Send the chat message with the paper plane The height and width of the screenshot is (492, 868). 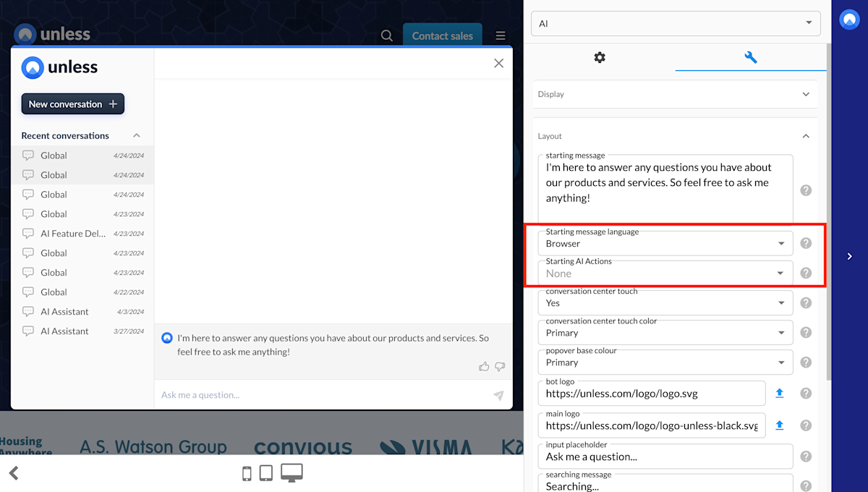point(498,395)
